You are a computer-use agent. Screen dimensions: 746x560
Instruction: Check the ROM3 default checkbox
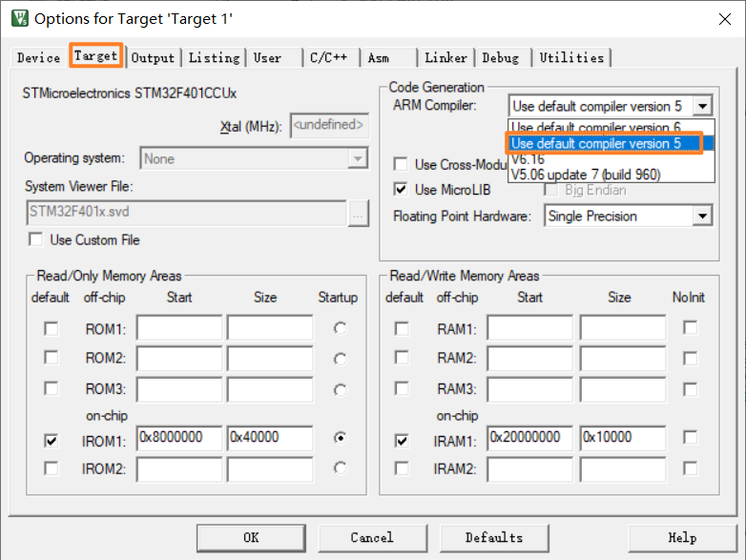click(51, 388)
